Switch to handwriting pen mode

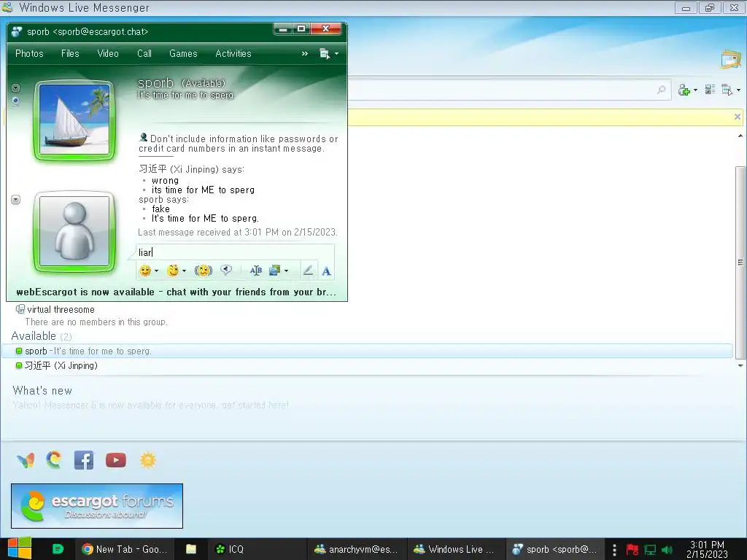tap(309, 271)
